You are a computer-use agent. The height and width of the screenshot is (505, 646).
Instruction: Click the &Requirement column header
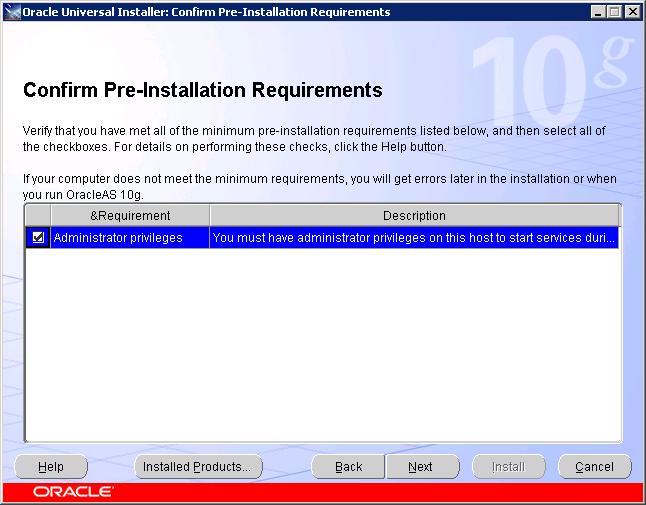(x=130, y=215)
